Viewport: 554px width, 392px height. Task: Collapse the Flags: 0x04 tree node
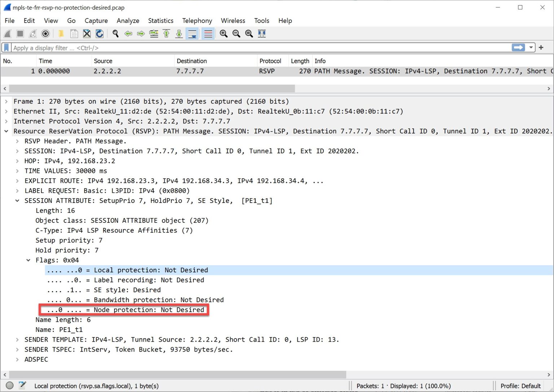point(28,260)
